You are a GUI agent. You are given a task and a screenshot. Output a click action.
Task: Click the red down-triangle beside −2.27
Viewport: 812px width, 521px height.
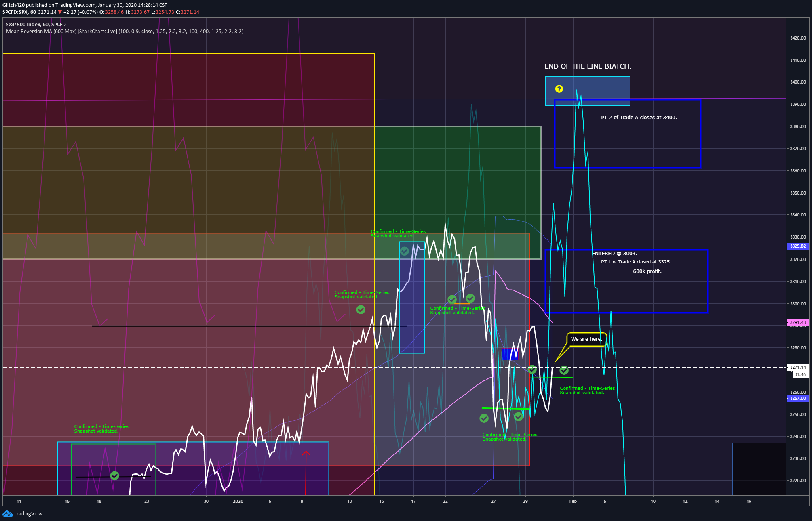coord(60,12)
